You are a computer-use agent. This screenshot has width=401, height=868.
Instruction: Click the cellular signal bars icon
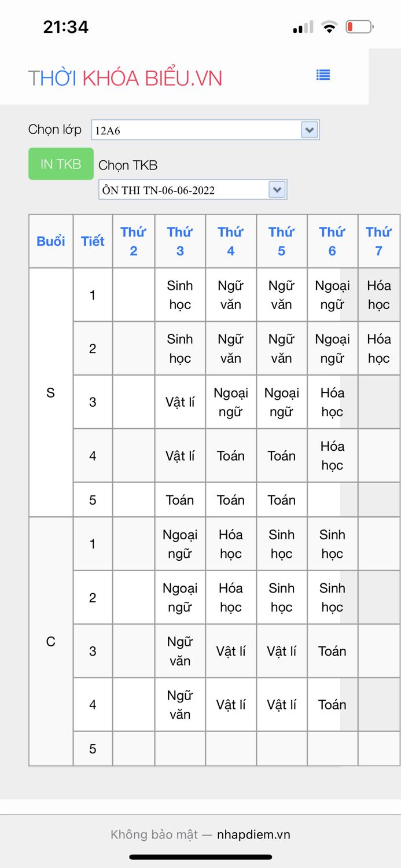303,27
